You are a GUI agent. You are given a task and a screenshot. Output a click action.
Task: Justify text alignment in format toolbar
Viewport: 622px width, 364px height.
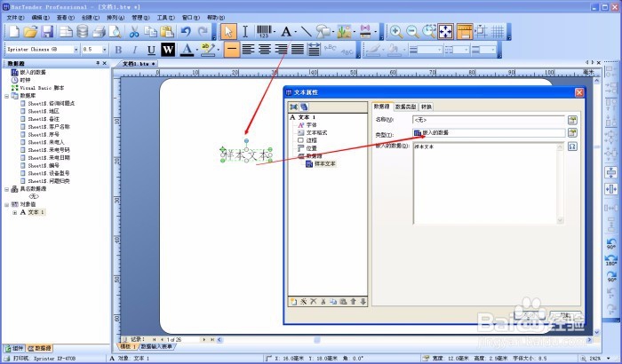298,50
